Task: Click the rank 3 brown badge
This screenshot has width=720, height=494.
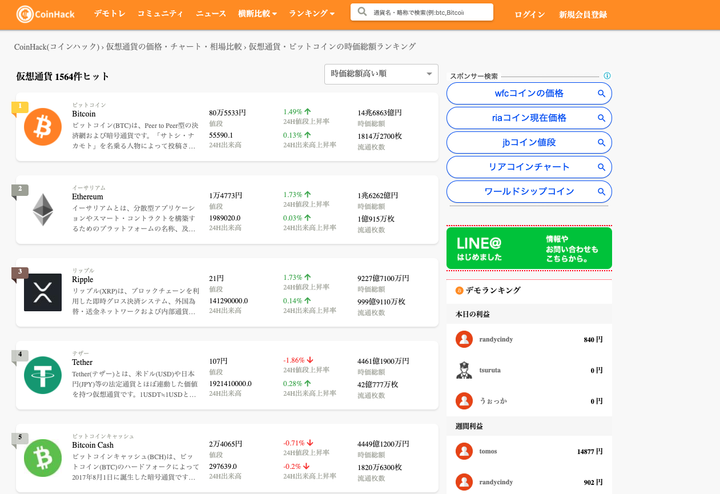Action: 20,273
